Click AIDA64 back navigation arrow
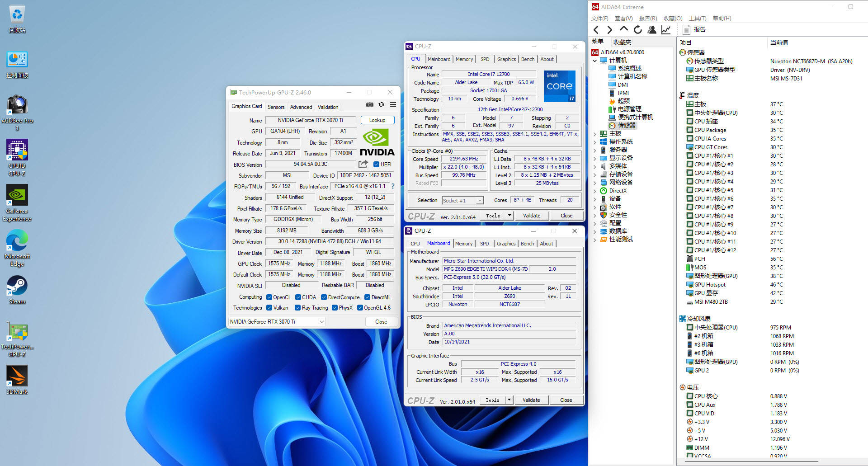 [x=596, y=30]
